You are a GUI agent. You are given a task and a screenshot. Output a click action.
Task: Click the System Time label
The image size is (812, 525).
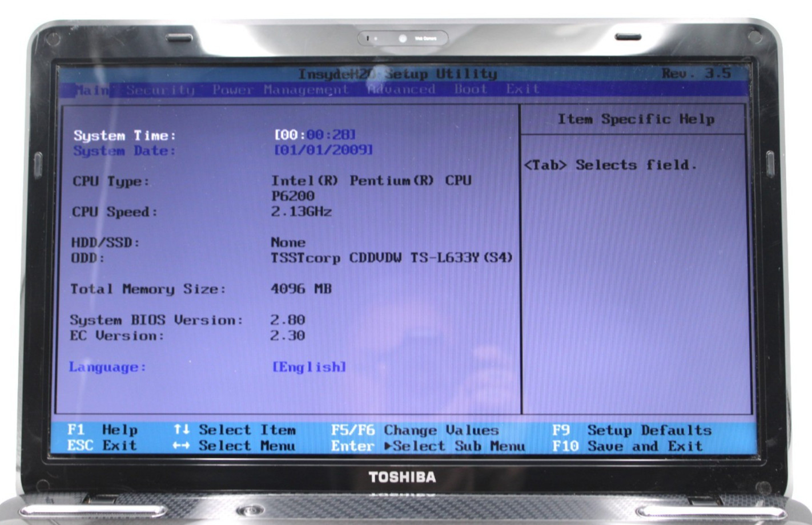tap(124, 136)
